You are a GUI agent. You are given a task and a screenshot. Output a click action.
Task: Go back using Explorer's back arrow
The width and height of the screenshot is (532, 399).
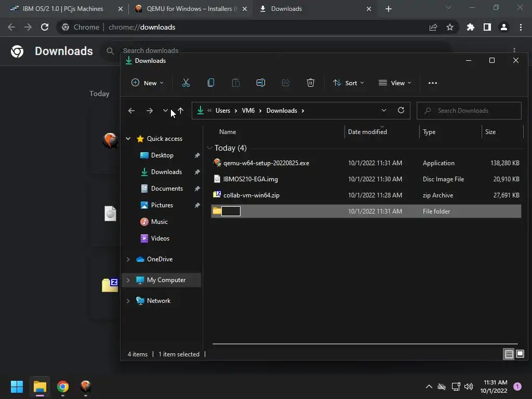131,111
